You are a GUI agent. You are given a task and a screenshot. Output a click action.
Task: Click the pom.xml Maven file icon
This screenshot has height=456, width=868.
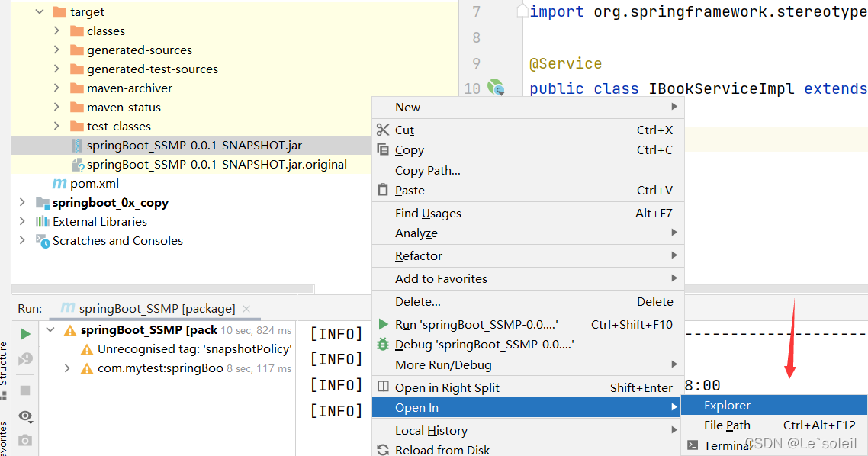(x=59, y=184)
